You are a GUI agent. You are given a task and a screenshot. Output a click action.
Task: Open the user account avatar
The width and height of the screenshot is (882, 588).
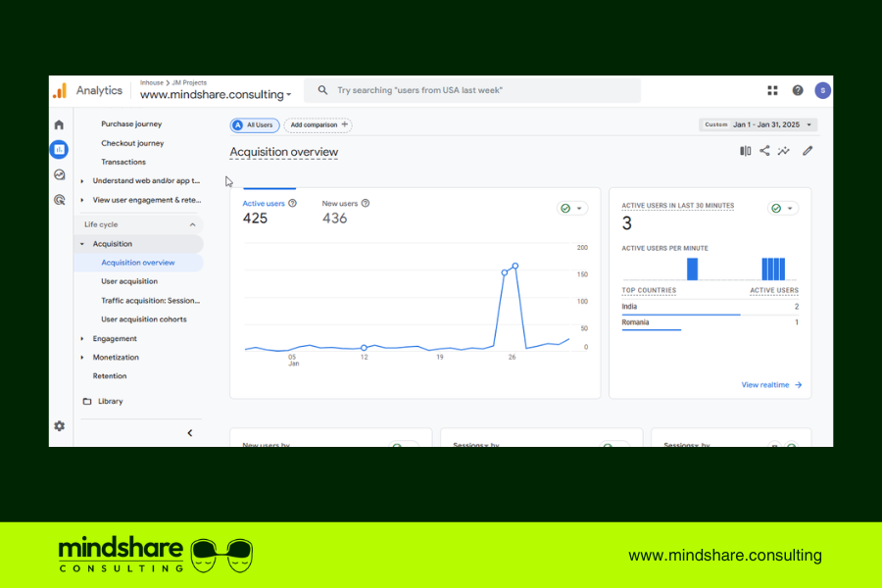pyautogui.click(x=822, y=90)
